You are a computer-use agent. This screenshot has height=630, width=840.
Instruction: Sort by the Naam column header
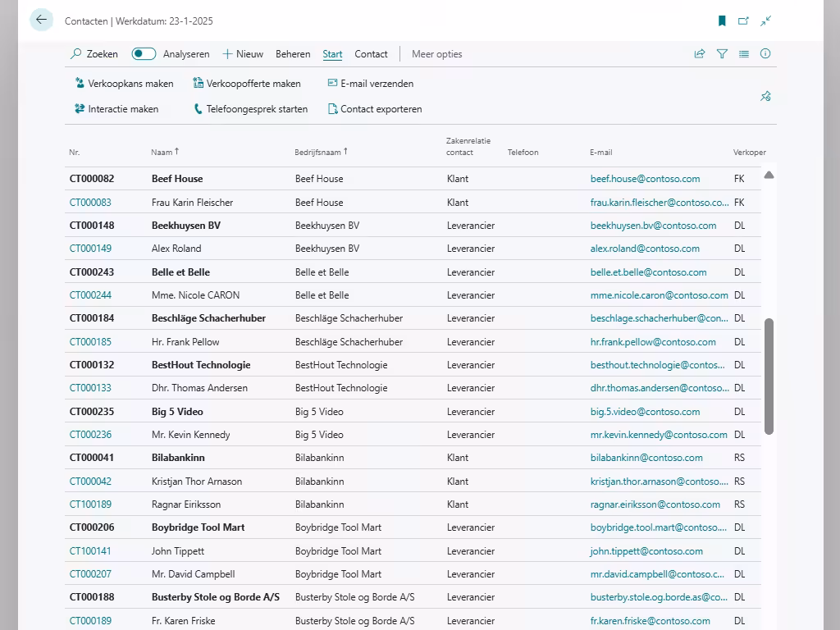pyautogui.click(x=163, y=152)
